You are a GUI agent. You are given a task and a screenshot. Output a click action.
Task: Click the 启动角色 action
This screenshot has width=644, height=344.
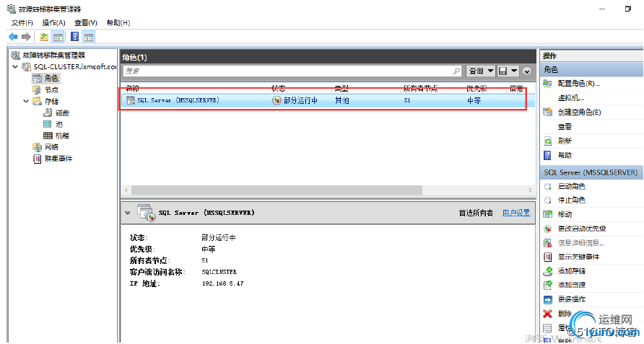[x=571, y=186]
